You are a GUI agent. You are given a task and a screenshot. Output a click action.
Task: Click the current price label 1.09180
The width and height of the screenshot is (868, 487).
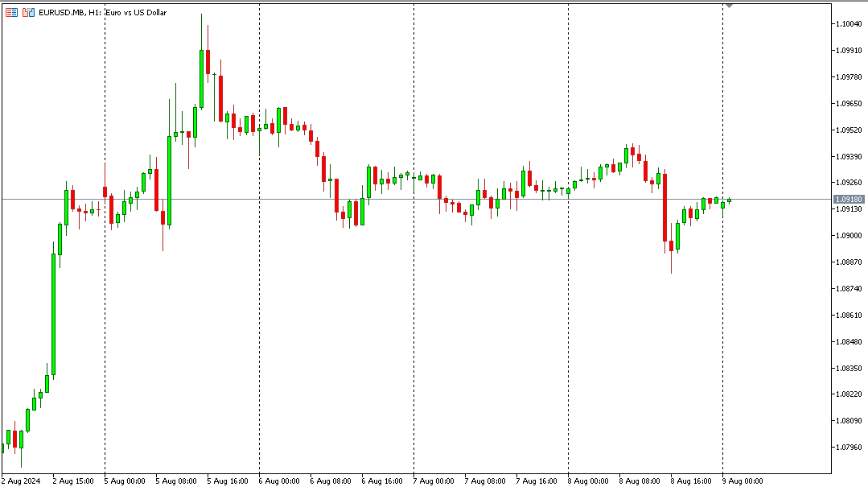coord(849,200)
